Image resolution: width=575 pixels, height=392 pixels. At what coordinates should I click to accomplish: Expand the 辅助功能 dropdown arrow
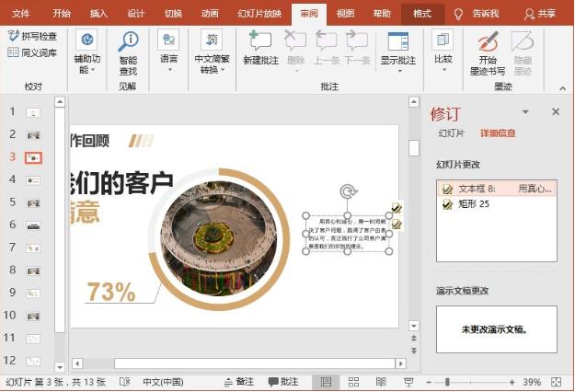click(x=93, y=70)
